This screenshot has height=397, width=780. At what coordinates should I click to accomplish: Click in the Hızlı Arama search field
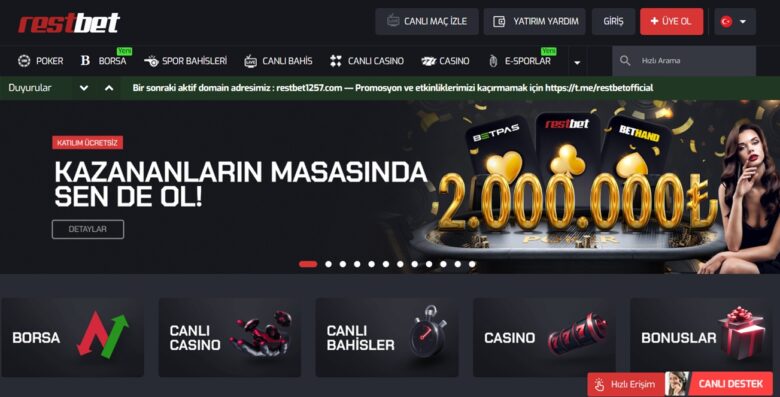pyautogui.click(x=684, y=61)
